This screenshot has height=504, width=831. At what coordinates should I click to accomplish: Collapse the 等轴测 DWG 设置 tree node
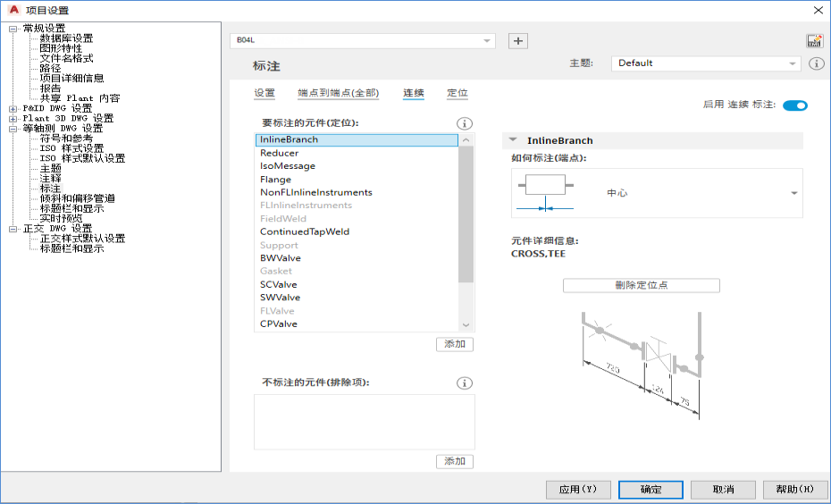[13, 129]
